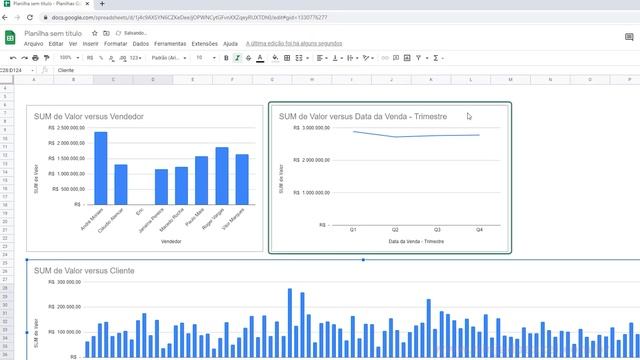
Task: Select the paint format roller icon
Action: point(47,58)
